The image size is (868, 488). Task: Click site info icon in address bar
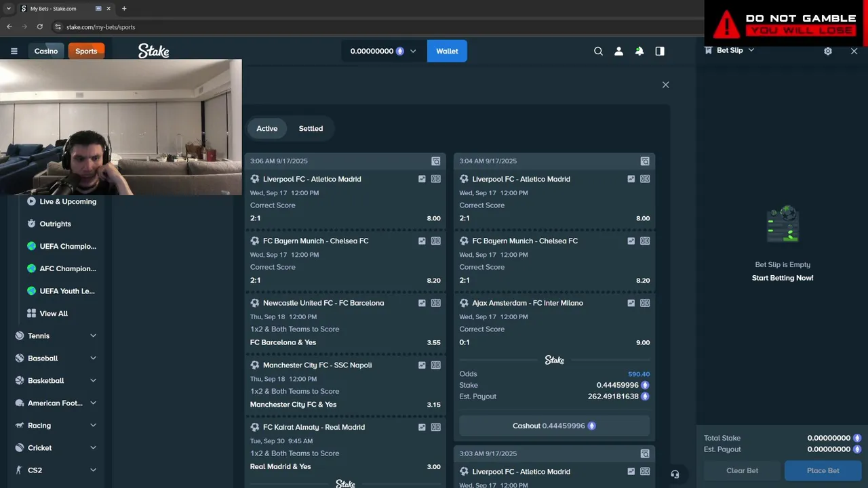58,27
